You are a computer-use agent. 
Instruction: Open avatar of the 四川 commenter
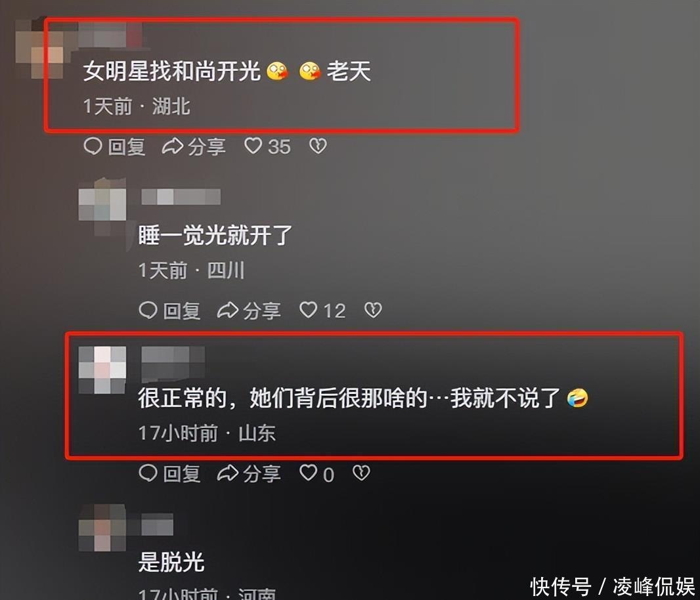point(102,204)
